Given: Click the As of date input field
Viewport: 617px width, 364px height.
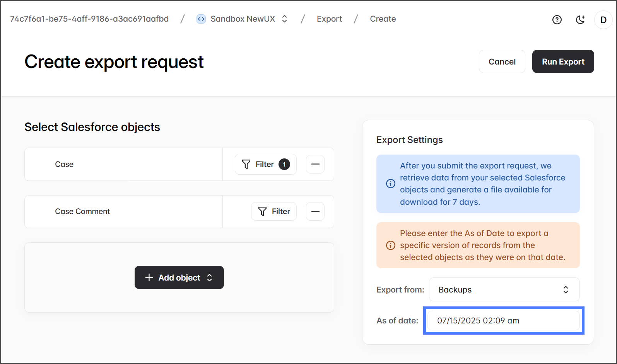Looking at the screenshot, I should [503, 320].
